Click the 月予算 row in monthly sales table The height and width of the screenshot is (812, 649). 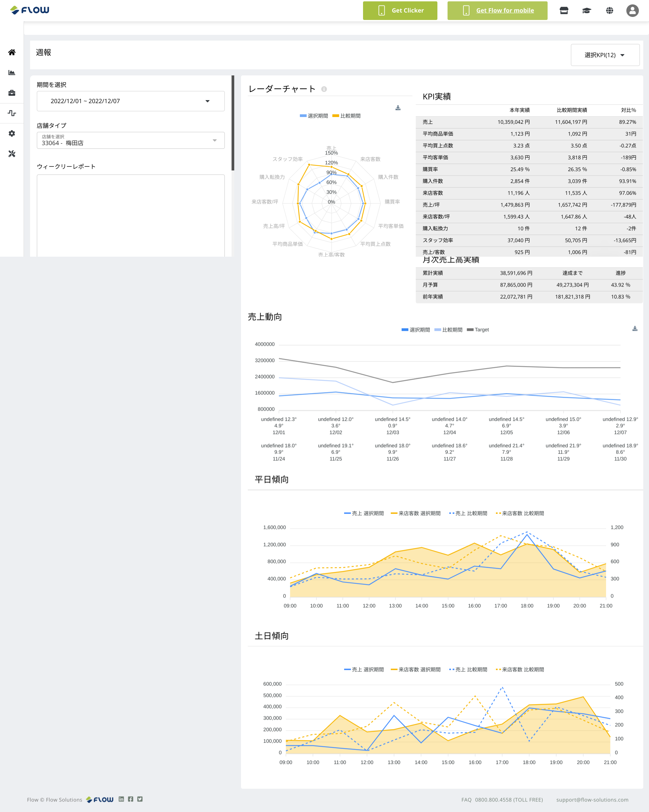coord(529,285)
